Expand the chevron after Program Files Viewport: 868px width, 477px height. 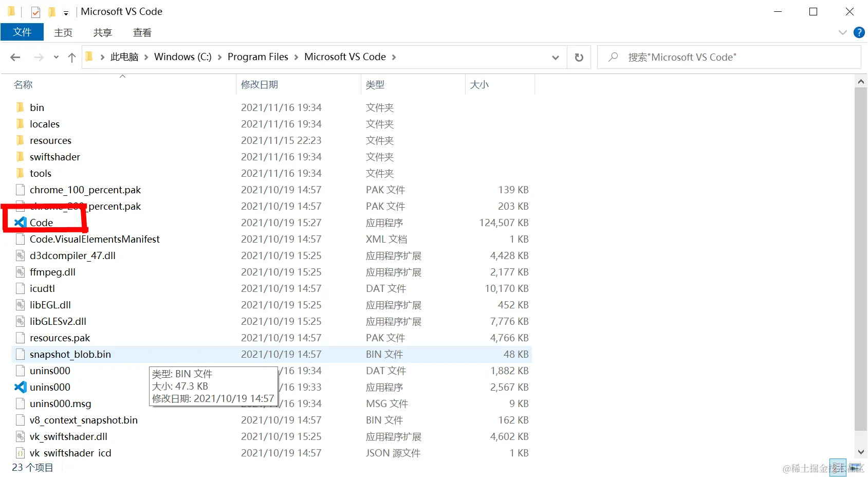pos(296,57)
